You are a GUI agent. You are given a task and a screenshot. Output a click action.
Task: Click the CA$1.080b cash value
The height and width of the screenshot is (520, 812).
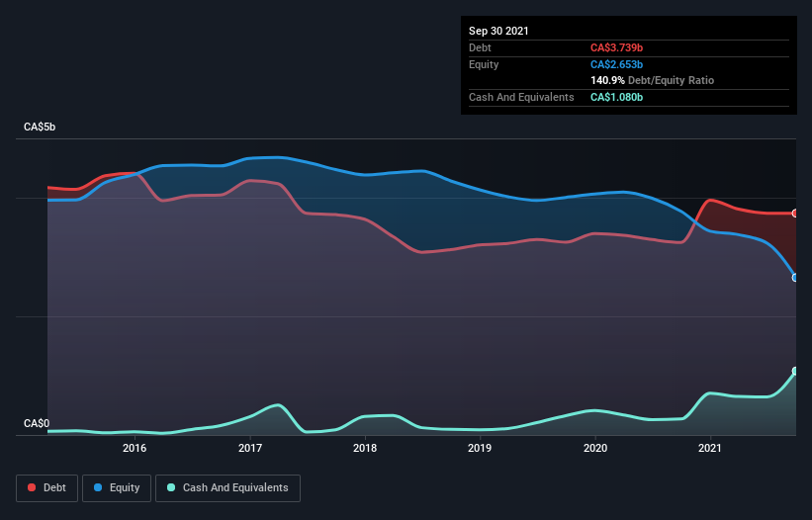tap(616, 97)
